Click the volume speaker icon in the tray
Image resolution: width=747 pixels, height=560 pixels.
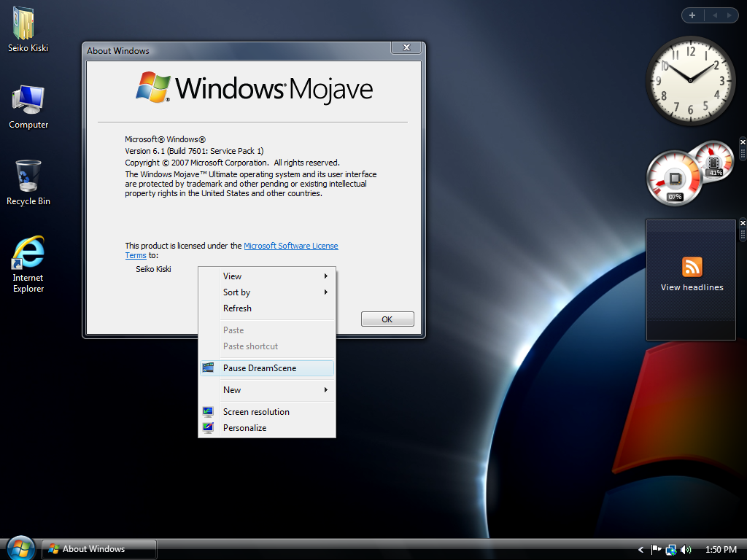click(686, 549)
